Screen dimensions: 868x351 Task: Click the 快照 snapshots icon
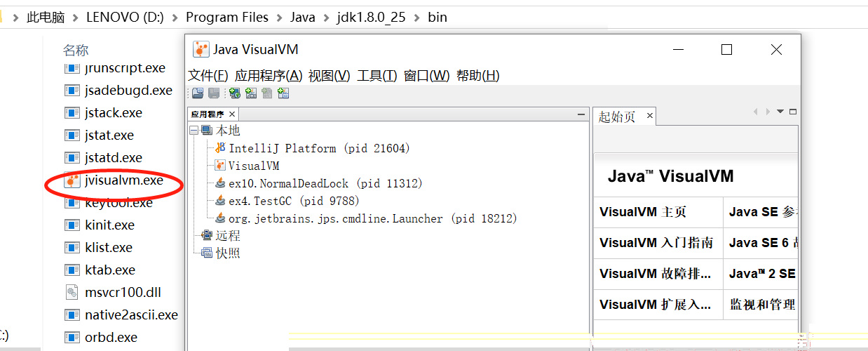click(207, 253)
